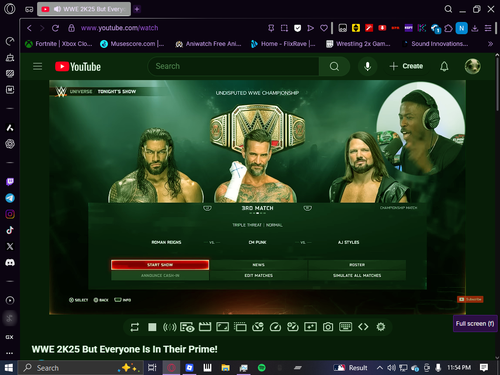Viewport: 500px width, 375px height.
Task: Open a new tab with plus button
Action: [x=137, y=9]
